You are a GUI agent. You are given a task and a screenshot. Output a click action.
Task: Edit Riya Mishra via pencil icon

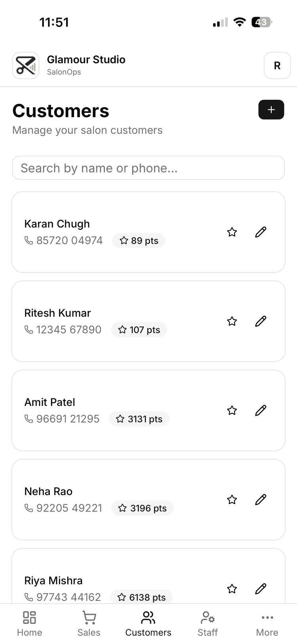point(261,589)
